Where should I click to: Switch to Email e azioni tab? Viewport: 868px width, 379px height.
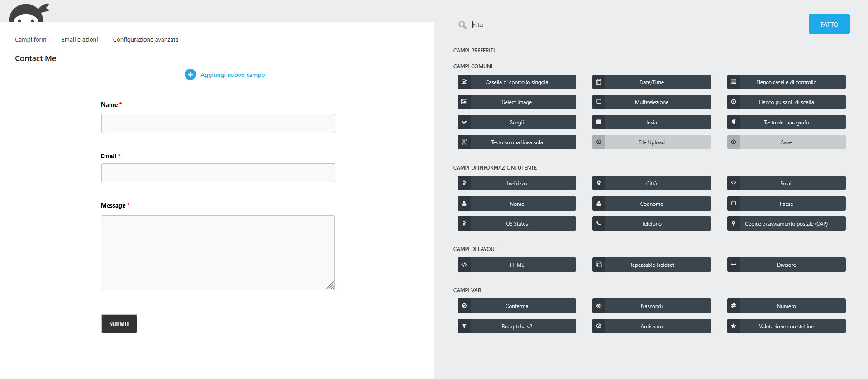tap(80, 40)
